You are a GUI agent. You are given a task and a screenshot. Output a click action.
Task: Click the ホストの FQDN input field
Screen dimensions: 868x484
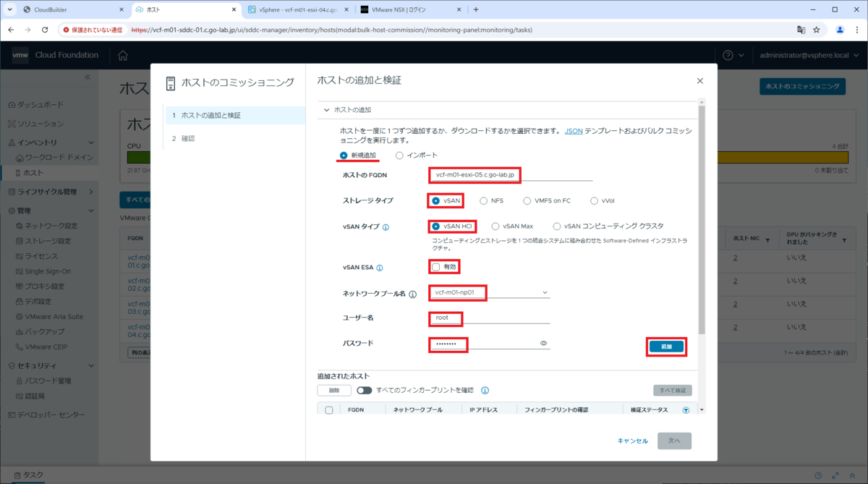(511, 174)
